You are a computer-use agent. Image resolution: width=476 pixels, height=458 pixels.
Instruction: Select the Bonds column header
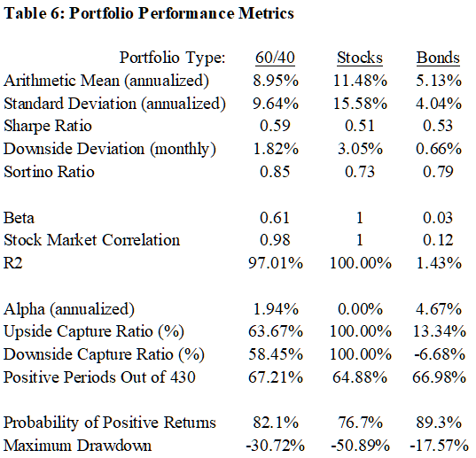438,58
